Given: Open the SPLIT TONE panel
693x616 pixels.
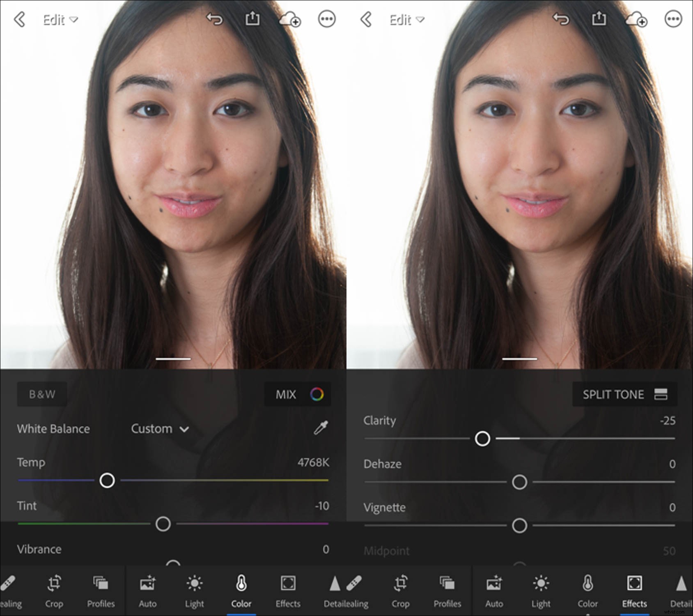Looking at the screenshot, I should click(x=624, y=394).
